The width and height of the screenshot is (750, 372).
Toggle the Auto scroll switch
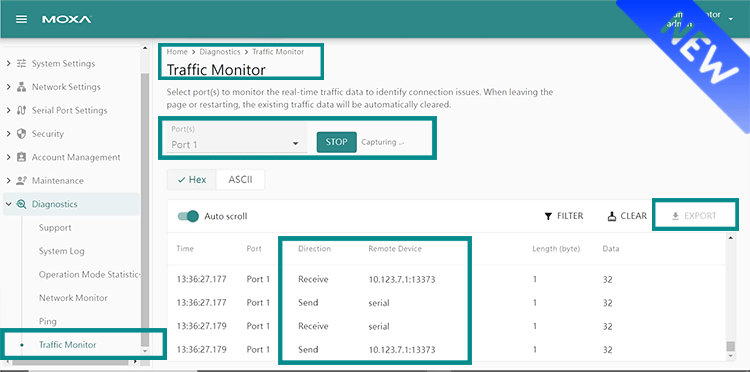coord(188,216)
